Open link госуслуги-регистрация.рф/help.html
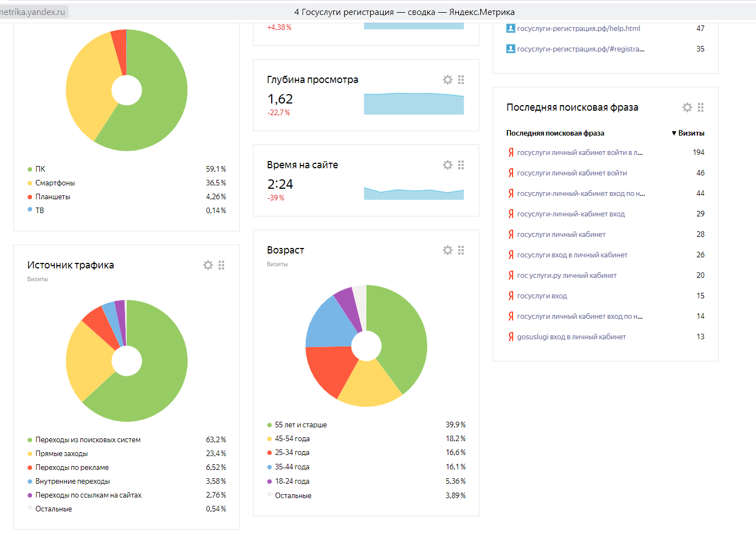Image resolution: width=756 pixels, height=533 pixels. pyautogui.click(x=578, y=28)
